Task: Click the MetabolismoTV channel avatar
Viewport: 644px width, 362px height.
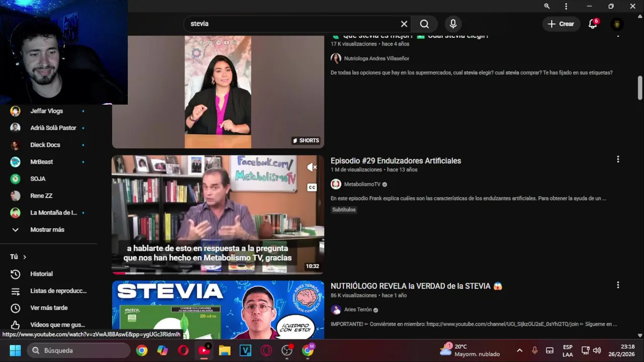Action: coord(336,184)
